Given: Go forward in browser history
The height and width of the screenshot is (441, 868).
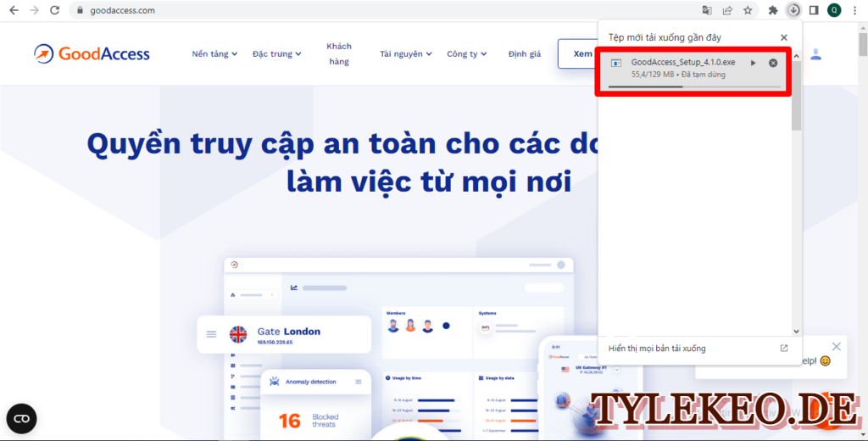Looking at the screenshot, I should coord(34,10).
